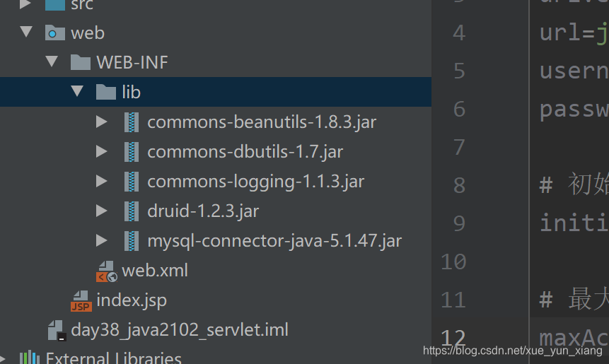
Task: Select External Libraries node label
Action: (x=113, y=358)
